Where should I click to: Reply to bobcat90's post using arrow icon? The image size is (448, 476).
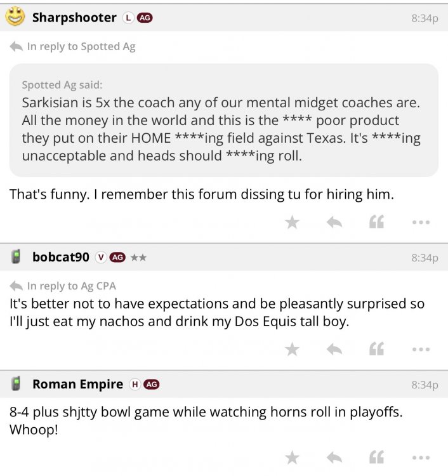tap(334, 349)
